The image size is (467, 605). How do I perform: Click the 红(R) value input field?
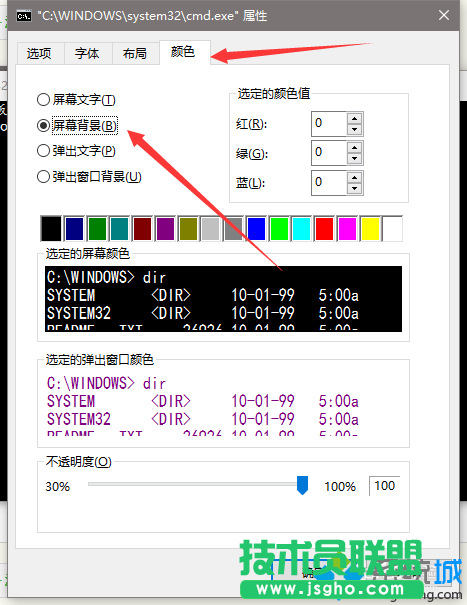click(329, 123)
